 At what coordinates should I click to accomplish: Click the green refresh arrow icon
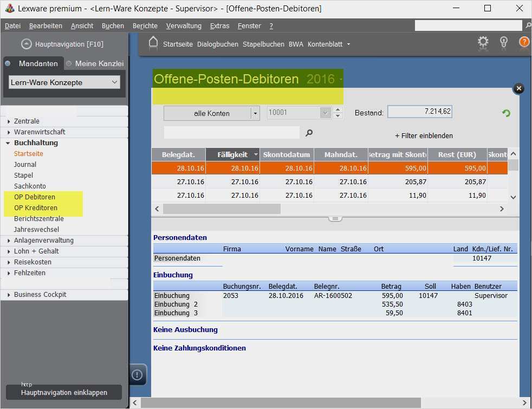[506, 113]
